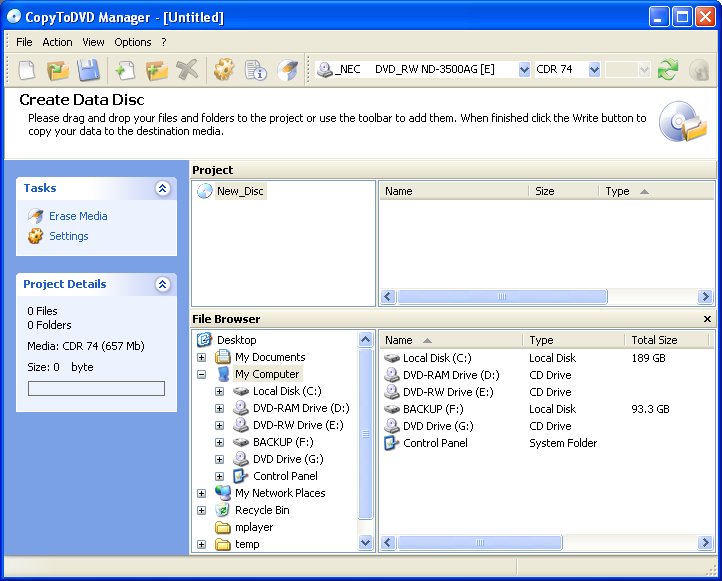Viewport: 722px width, 581px height.
Task: Refresh drives with green arrows icon
Action: (668, 70)
